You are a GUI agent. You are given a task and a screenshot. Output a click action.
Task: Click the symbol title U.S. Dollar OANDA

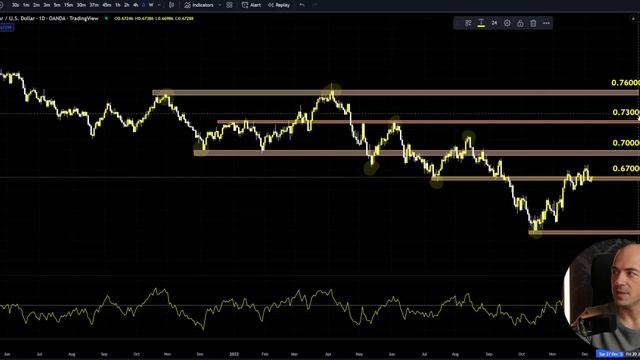[49, 18]
